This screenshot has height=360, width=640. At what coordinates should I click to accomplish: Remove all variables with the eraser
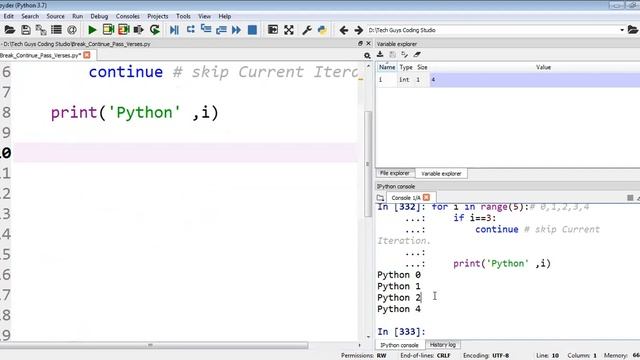point(417,54)
